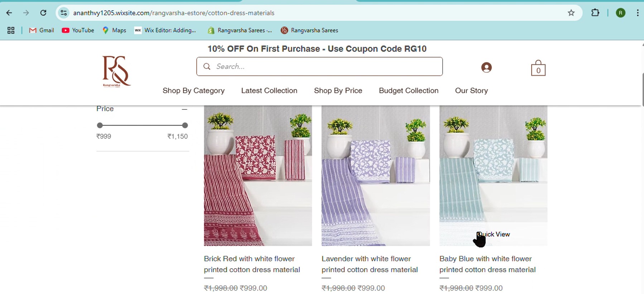Go back to the previous page
The width and height of the screenshot is (644, 294).
[9, 13]
